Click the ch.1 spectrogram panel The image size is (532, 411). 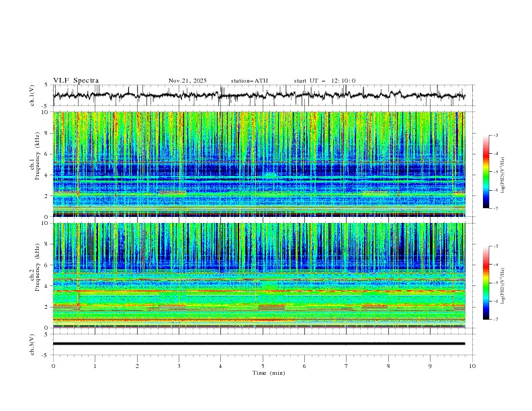click(x=259, y=164)
